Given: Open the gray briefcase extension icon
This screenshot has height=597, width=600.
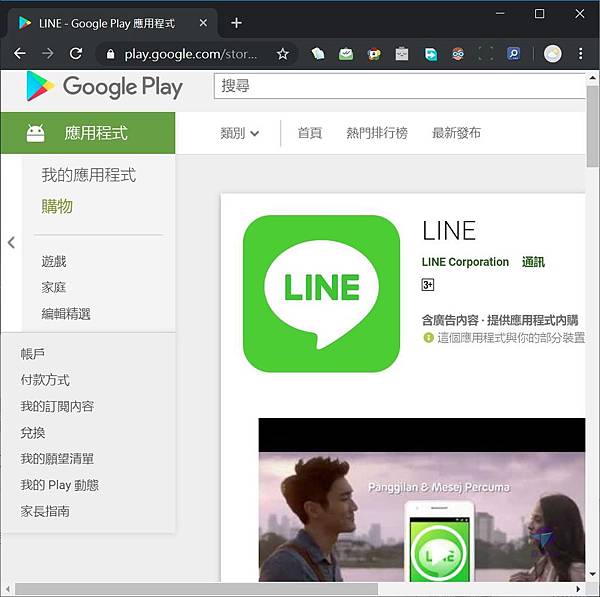Looking at the screenshot, I should coord(402,54).
